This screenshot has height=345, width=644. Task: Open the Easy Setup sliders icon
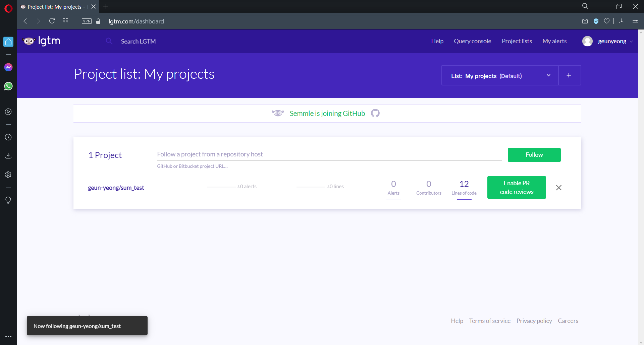(635, 21)
